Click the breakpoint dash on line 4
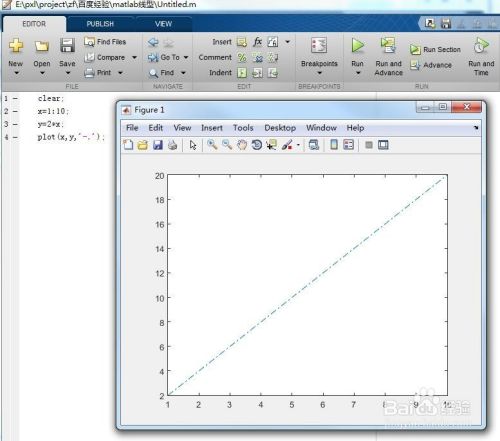Image resolution: width=500 pixels, height=441 pixels. 15,137
